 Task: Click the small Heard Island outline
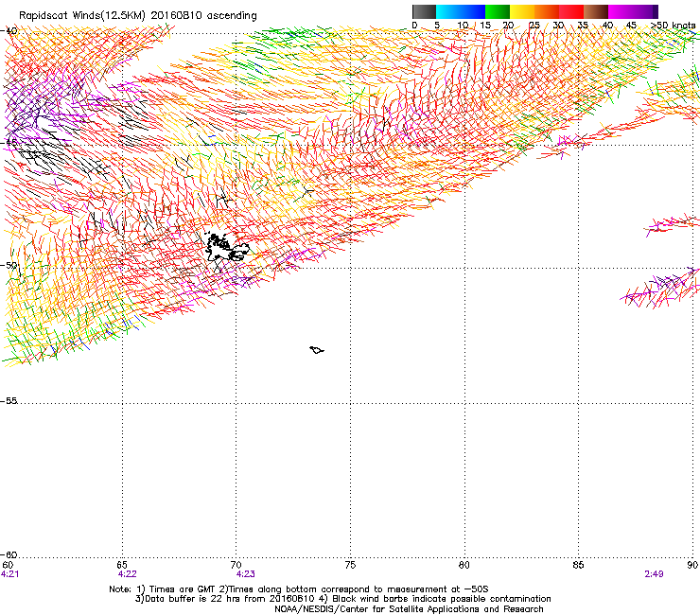point(317,350)
